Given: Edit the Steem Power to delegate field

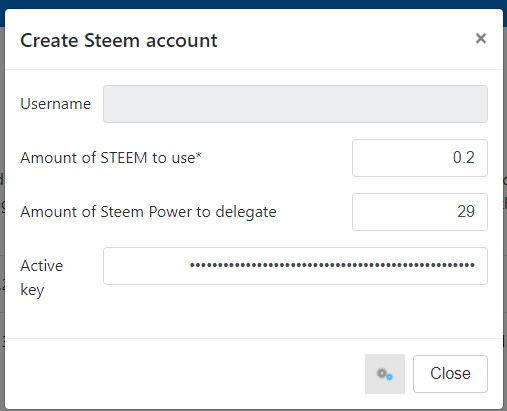Looking at the screenshot, I should [420, 212].
